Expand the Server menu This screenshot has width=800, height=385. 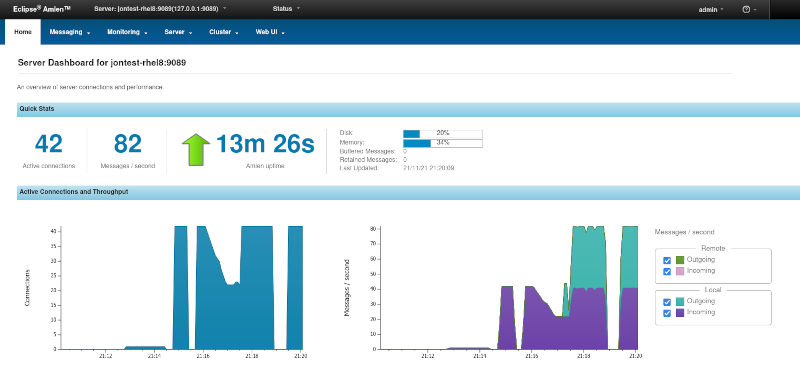178,32
